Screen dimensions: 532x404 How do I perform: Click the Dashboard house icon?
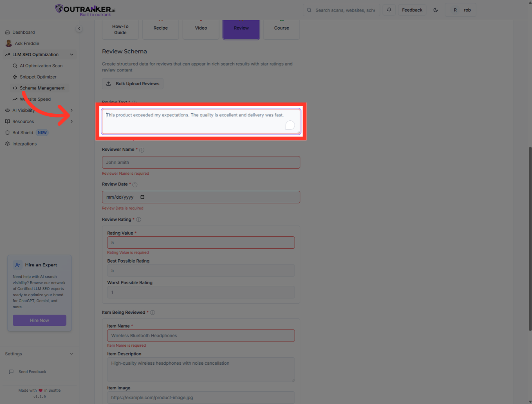click(7, 32)
